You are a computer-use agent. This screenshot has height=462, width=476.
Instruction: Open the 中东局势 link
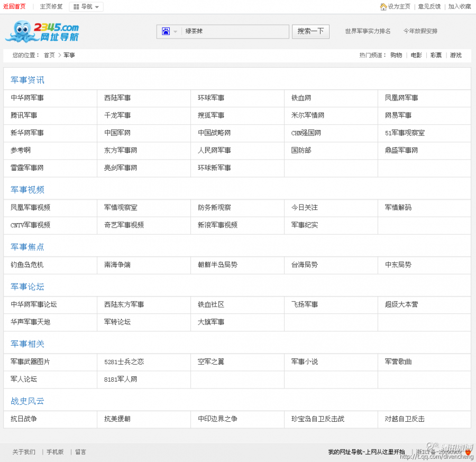coord(398,265)
